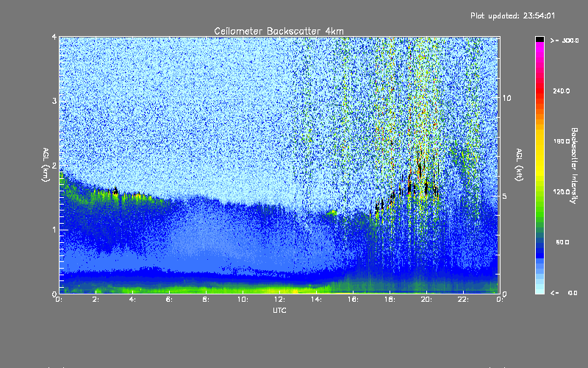588x368 pixels.
Task: Click the '>= 300.0' colorbar value
Action: tap(564, 40)
